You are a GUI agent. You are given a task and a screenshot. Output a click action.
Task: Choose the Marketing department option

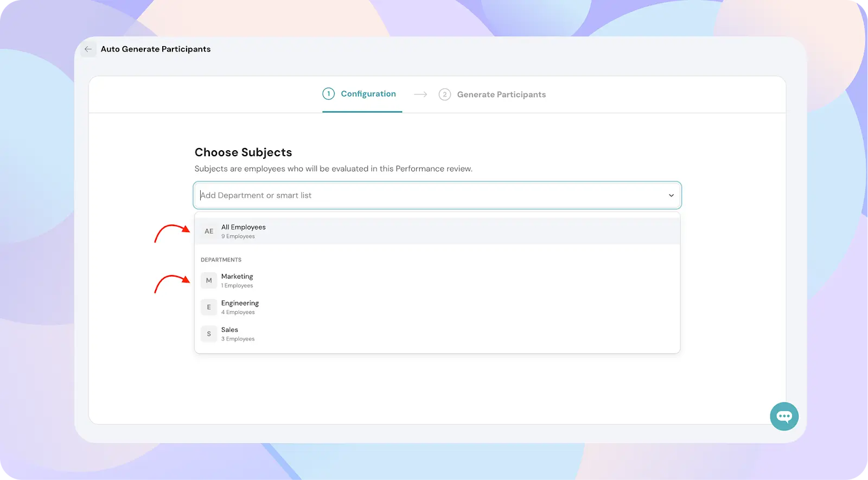pos(237,277)
